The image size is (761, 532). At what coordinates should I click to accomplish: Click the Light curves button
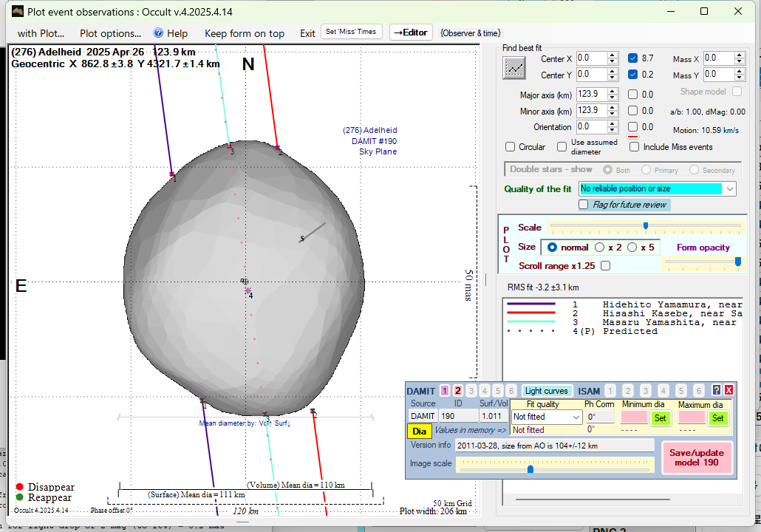546,391
